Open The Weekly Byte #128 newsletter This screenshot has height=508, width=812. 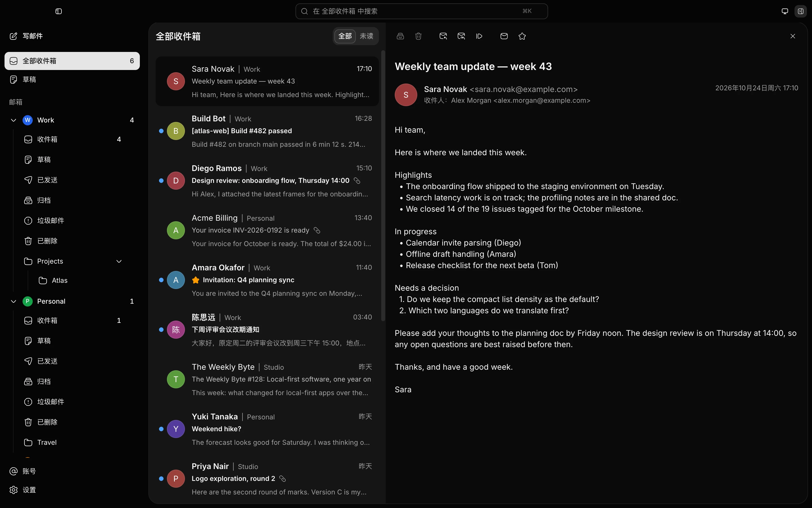pos(267,380)
